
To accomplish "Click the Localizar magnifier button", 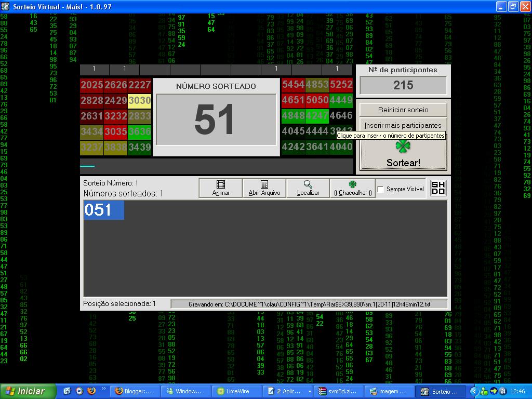I will point(308,188).
